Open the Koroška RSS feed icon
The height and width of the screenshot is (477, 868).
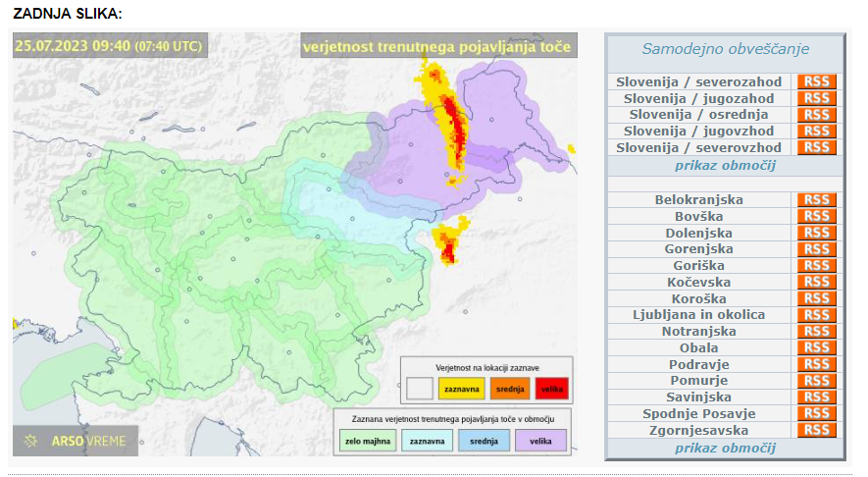click(x=816, y=298)
